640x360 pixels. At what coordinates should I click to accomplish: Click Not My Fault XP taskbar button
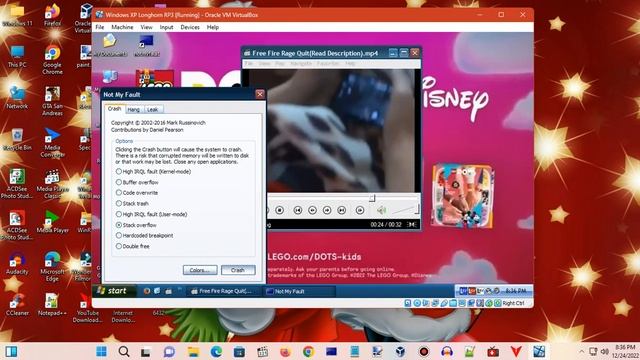[x=298, y=291]
